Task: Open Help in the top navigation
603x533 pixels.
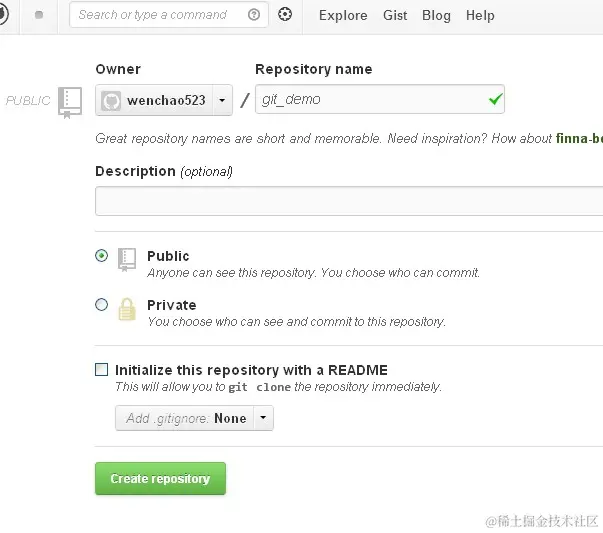Action: pyautogui.click(x=480, y=15)
